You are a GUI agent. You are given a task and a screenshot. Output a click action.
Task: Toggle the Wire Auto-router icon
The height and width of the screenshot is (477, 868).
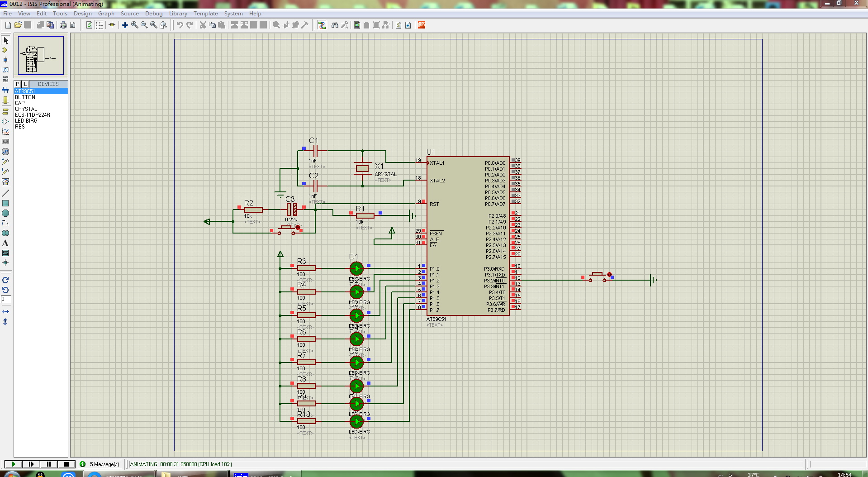[322, 25]
